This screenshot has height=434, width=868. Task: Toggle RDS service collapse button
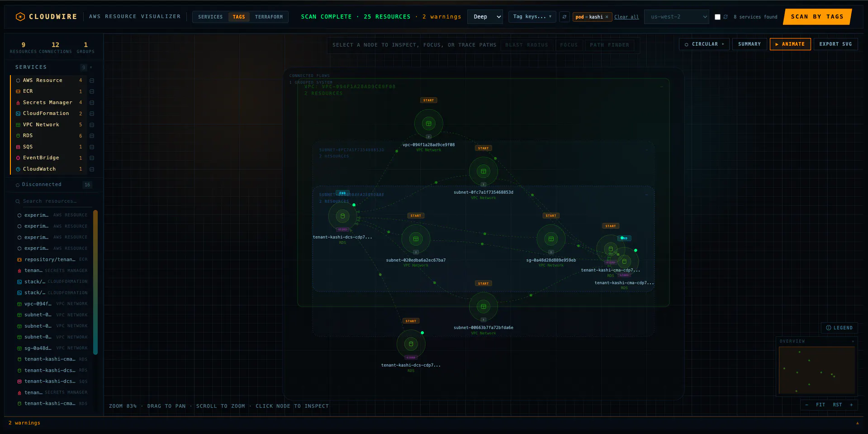pyautogui.click(x=92, y=136)
